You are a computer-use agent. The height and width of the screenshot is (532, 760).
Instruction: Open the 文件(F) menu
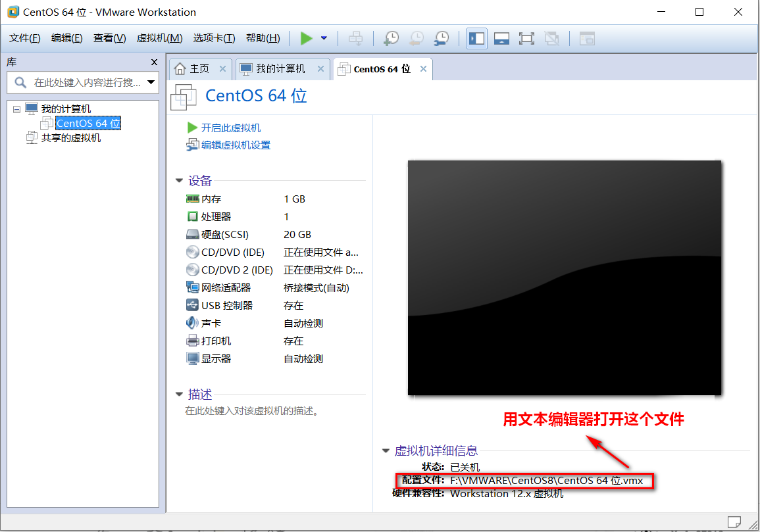[25, 38]
